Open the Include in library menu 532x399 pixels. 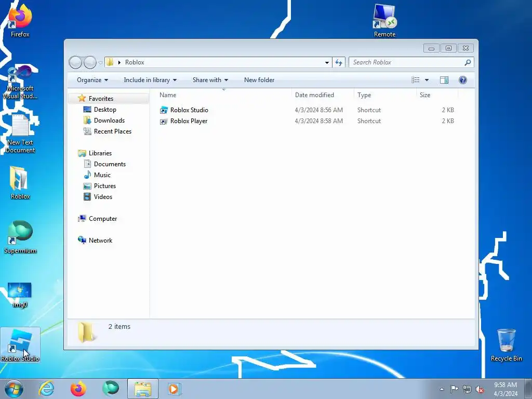click(150, 80)
